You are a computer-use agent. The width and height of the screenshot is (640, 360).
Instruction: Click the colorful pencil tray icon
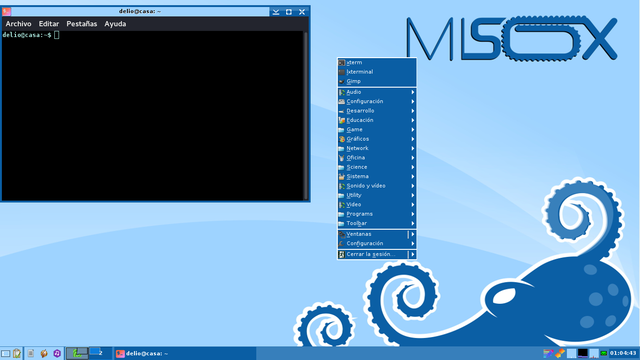(x=548, y=353)
